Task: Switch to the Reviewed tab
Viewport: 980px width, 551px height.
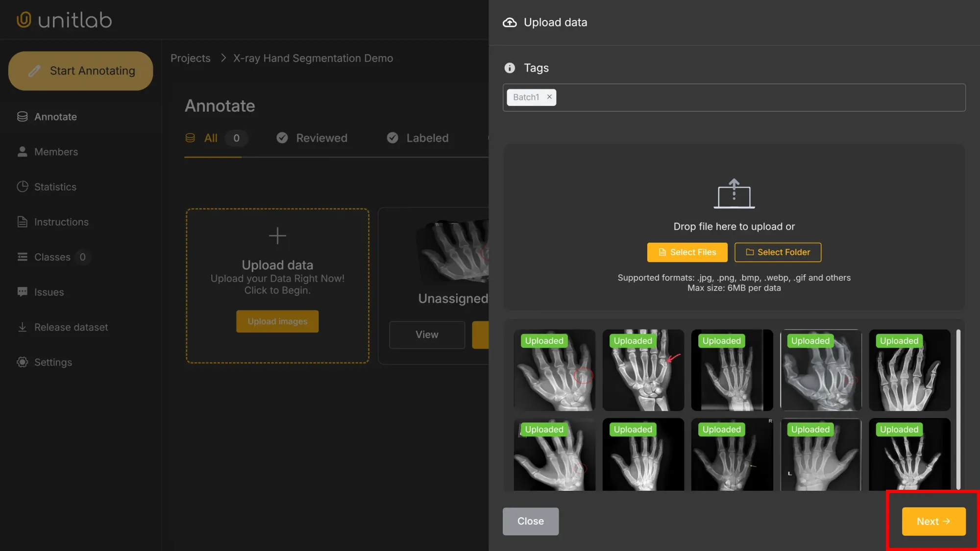Action: (321, 138)
